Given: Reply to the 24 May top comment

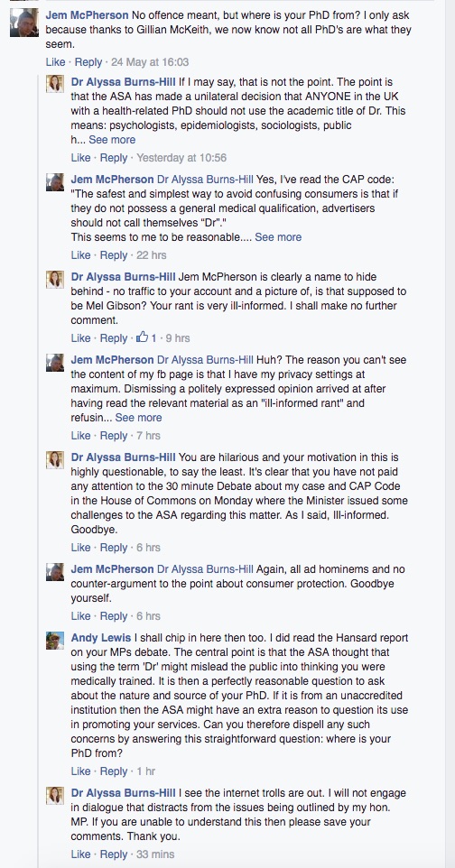Looking at the screenshot, I should 88,62.
